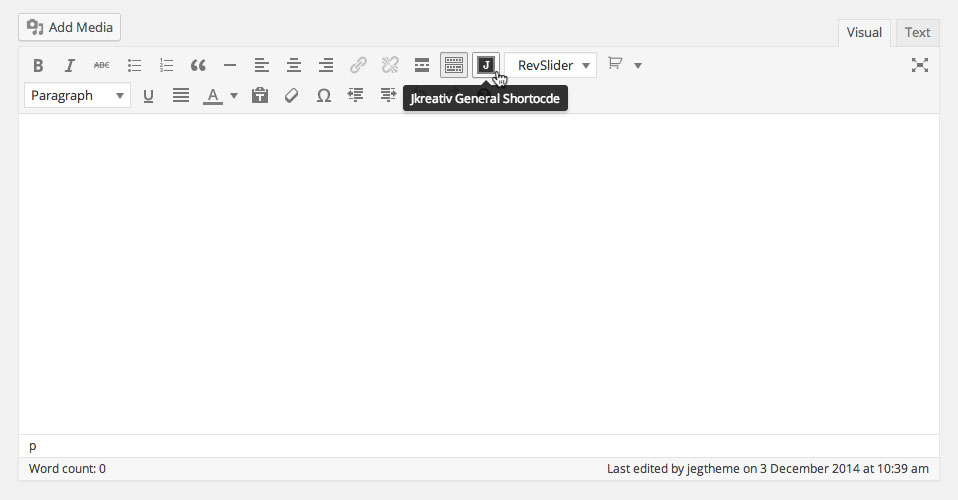Insert a special character (omega)

324,96
